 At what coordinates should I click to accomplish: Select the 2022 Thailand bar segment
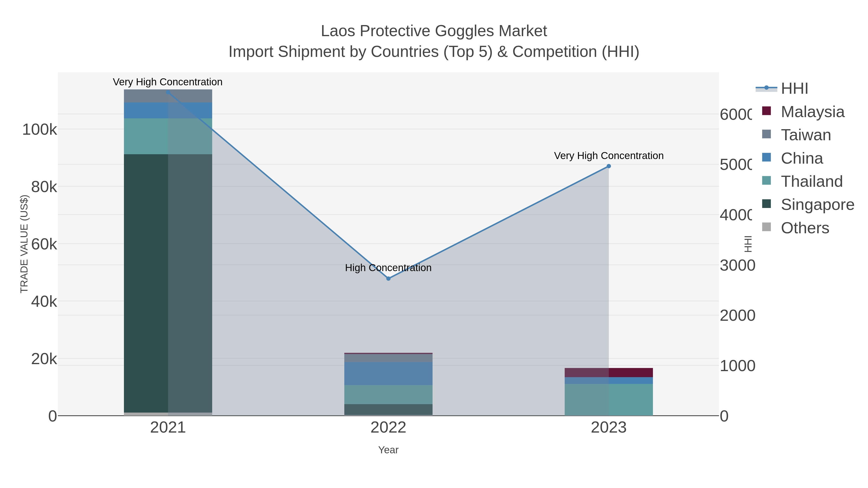(x=388, y=394)
